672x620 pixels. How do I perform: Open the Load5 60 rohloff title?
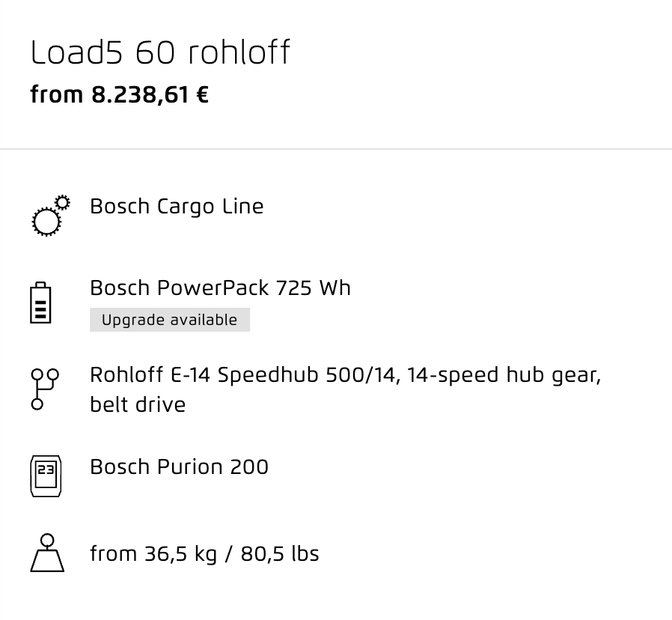click(x=160, y=52)
